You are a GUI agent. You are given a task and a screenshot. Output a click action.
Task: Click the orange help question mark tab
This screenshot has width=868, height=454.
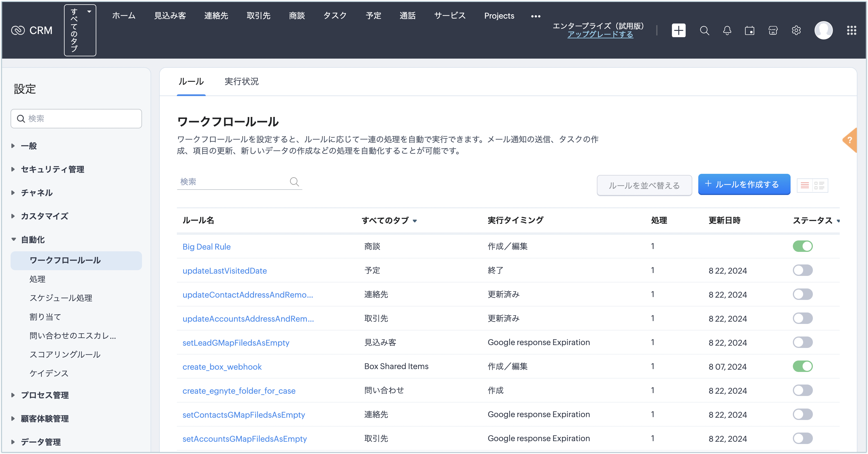850,140
